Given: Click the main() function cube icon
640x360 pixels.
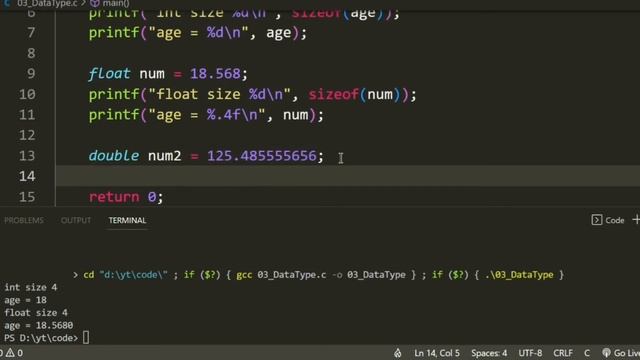Looking at the screenshot, I should [95, 4].
